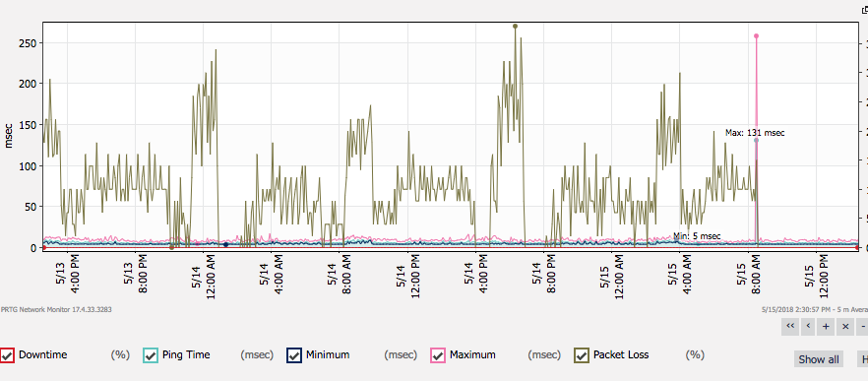The height and width of the screenshot is (381, 868).
Task: Toggle the Packet Loss series checkbox
Action: [582, 355]
